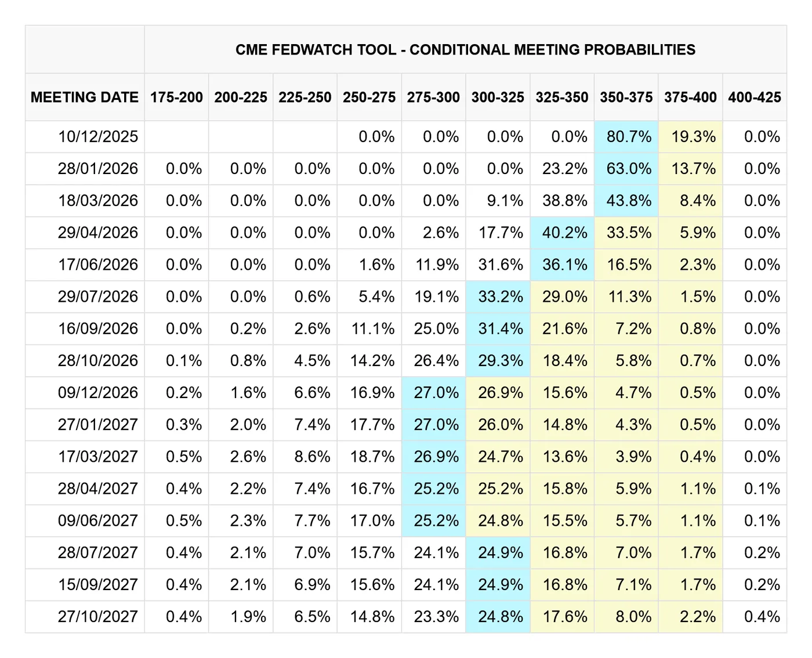The image size is (812, 658).
Task: Select the 29/07/2026 meeting date row
Action: tap(97, 297)
